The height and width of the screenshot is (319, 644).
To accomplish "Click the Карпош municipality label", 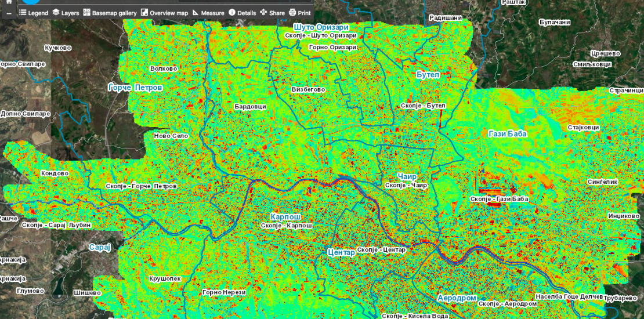I will point(285,217).
